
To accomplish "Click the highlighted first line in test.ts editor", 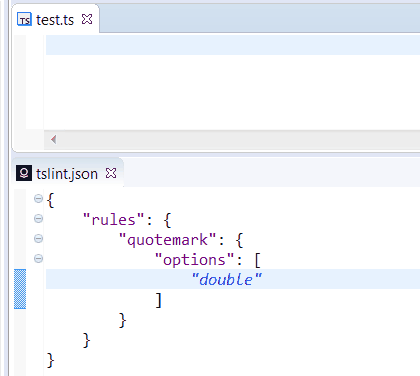I will pos(233,45).
